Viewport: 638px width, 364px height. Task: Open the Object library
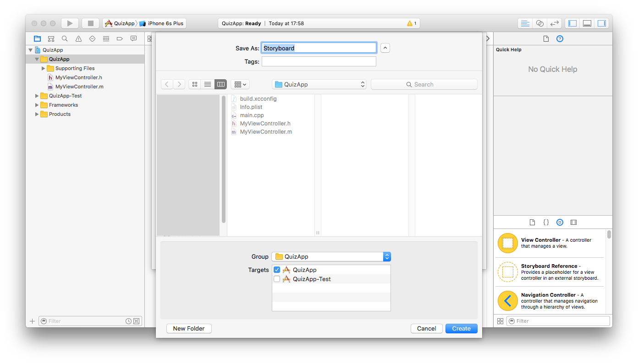pyautogui.click(x=560, y=223)
